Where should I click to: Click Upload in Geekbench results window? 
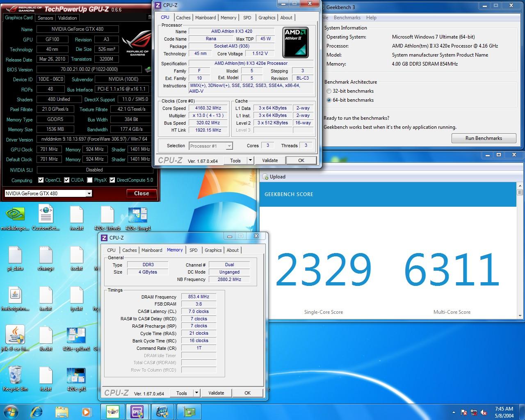pos(274,177)
